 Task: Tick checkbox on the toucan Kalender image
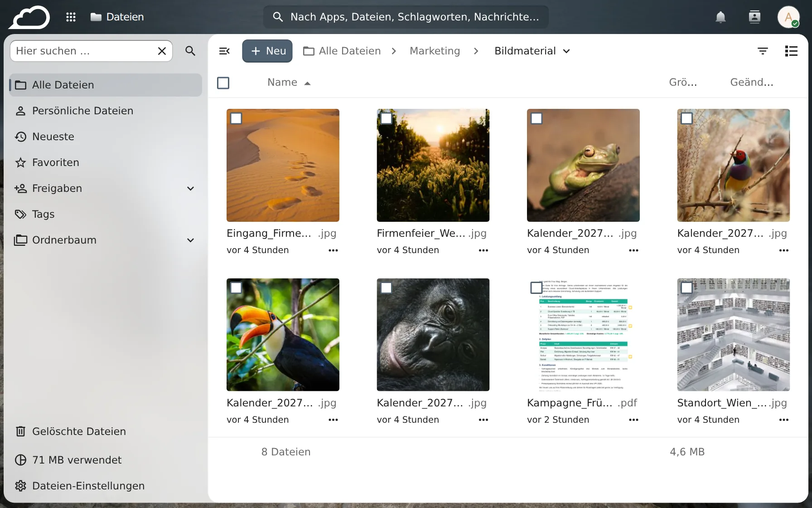236,288
